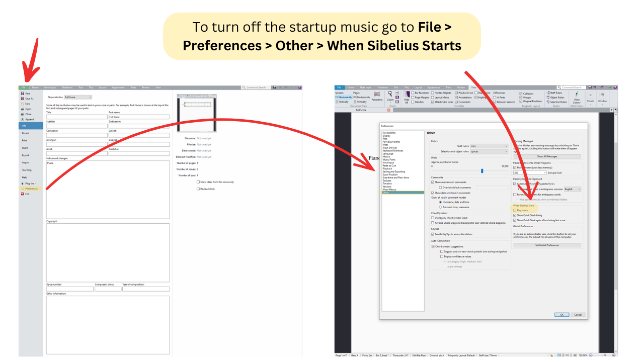The image size is (644, 362).
Task: Click the New score icon in File sidebar
Action: point(22,104)
